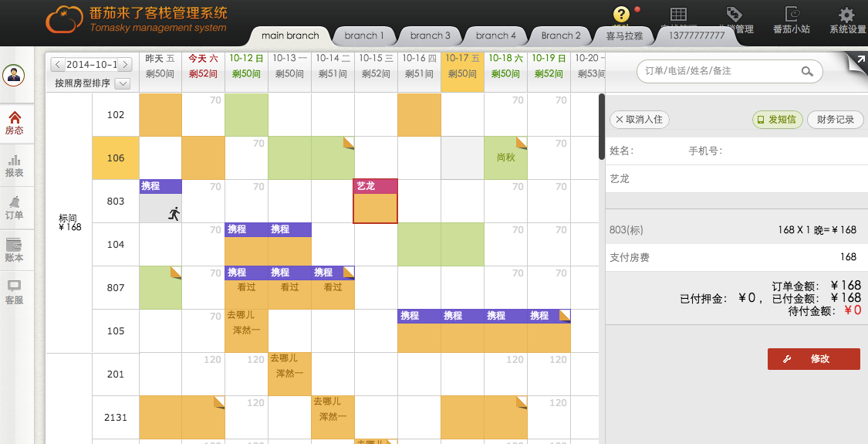Click the room 2131 row label

(x=116, y=418)
